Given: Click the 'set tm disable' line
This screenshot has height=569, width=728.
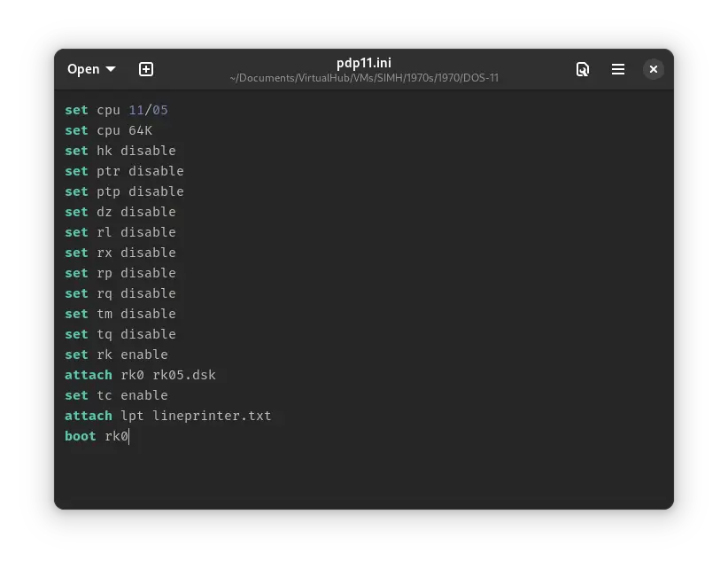Looking at the screenshot, I should point(120,313).
